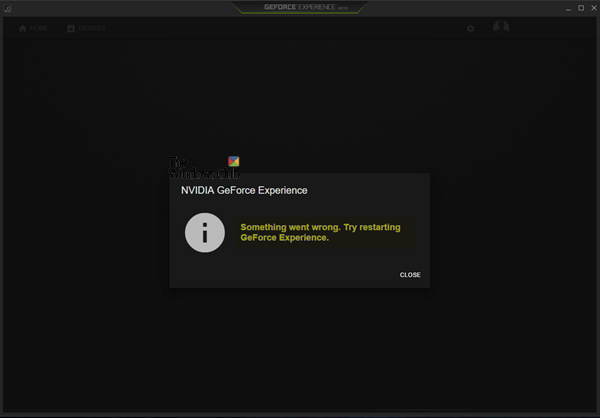Click the CLOSE button in the dialog
The width and height of the screenshot is (600, 418).
tap(410, 275)
